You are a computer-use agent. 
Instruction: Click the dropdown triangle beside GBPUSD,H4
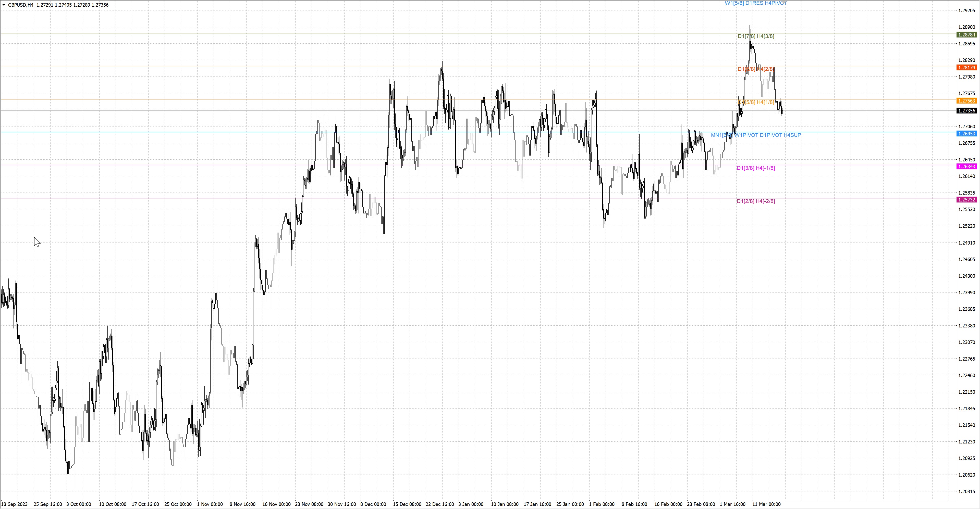pos(4,5)
